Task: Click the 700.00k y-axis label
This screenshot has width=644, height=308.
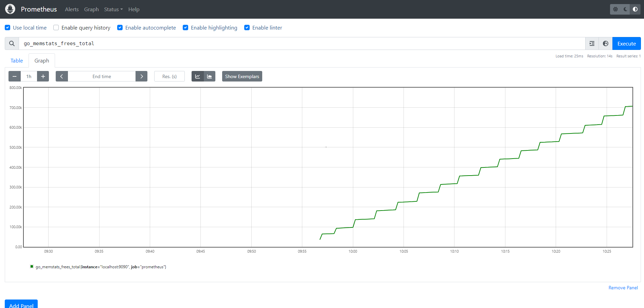Action: click(16, 108)
